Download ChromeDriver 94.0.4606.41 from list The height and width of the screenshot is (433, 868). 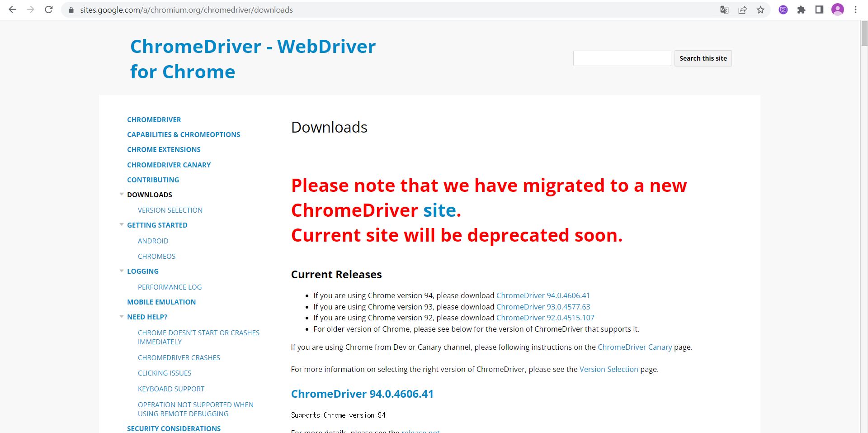[x=543, y=295]
